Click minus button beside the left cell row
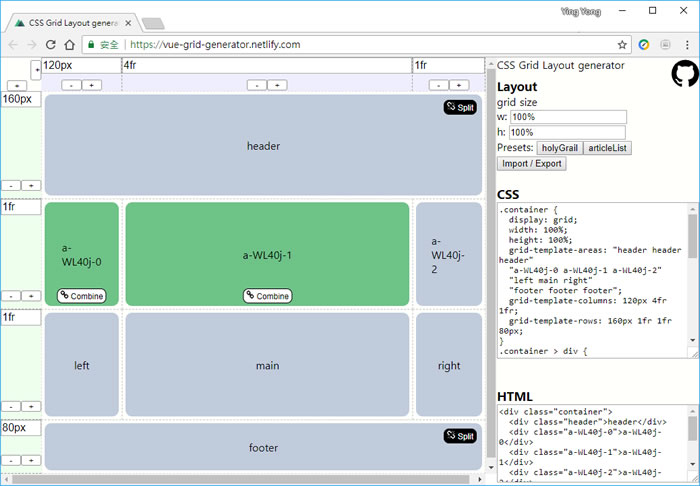This screenshot has height=486, width=700. (x=11, y=407)
